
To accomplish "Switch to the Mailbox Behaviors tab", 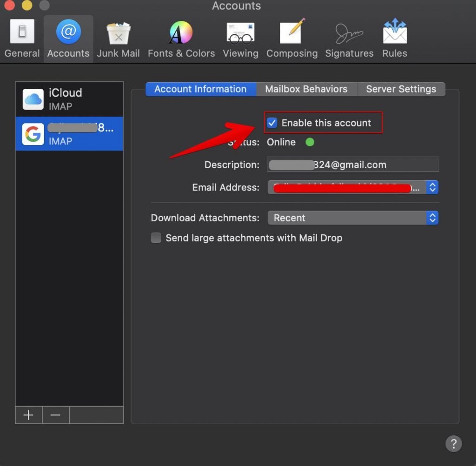I will [306, 89].
